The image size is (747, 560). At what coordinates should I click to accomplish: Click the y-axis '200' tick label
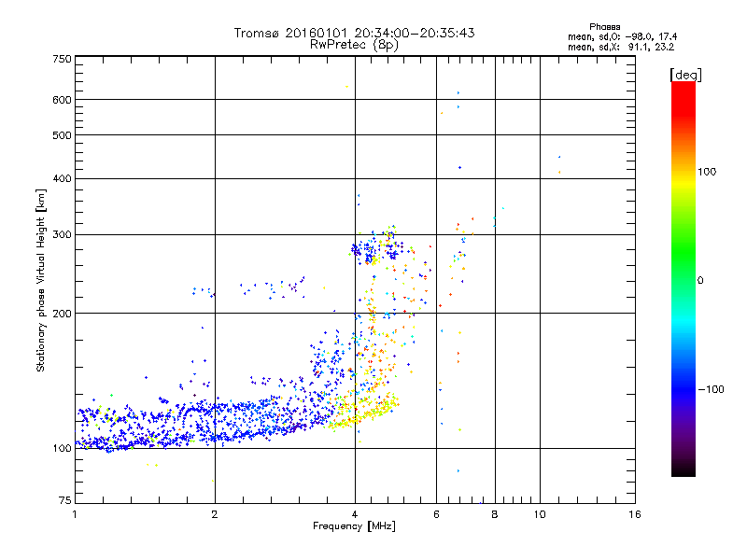(x=62, y=314)
